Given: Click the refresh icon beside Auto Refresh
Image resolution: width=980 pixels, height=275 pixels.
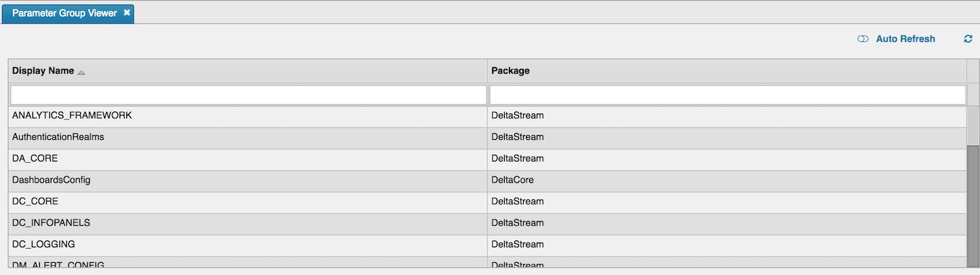Looking at the screenshot, I should coord(968,39).
